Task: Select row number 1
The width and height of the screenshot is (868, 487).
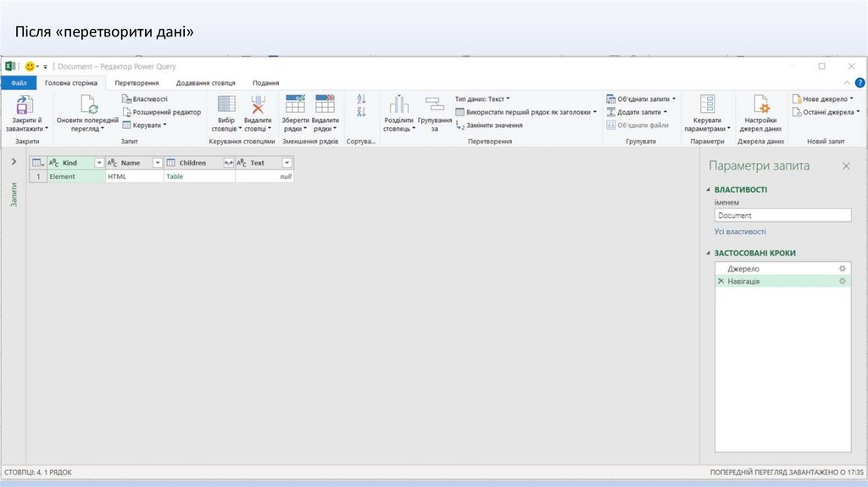Action: click(x=38, y=176)
